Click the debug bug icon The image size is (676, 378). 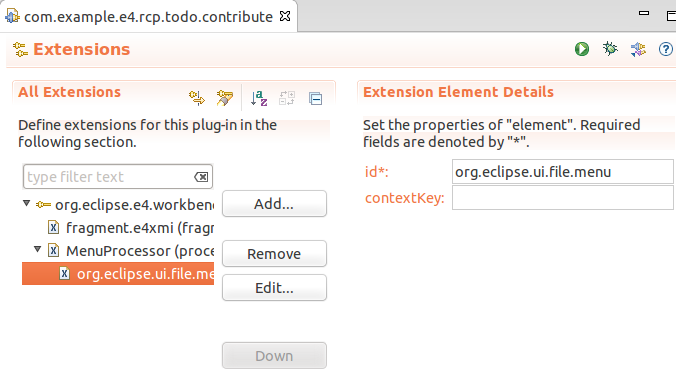coord(610,49)
